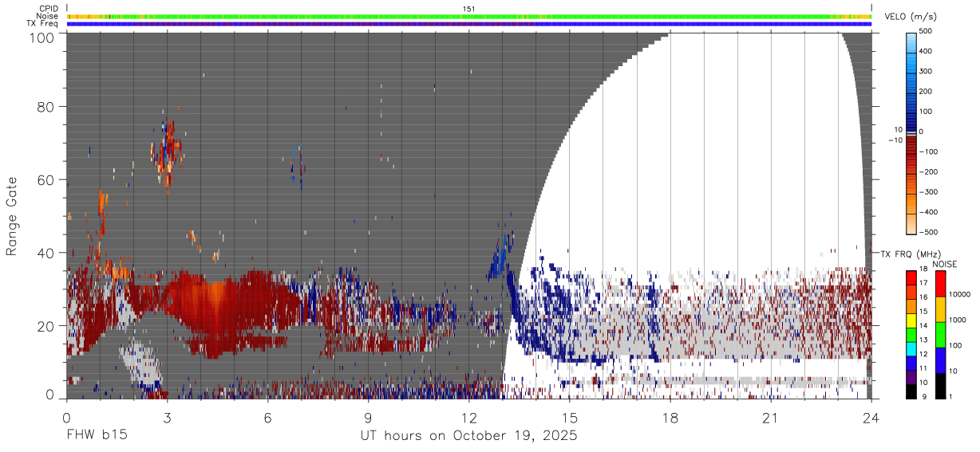Click the 21 tick label on the UT hours axis
This screenshot has width=980, height=452.
[771, 418]
